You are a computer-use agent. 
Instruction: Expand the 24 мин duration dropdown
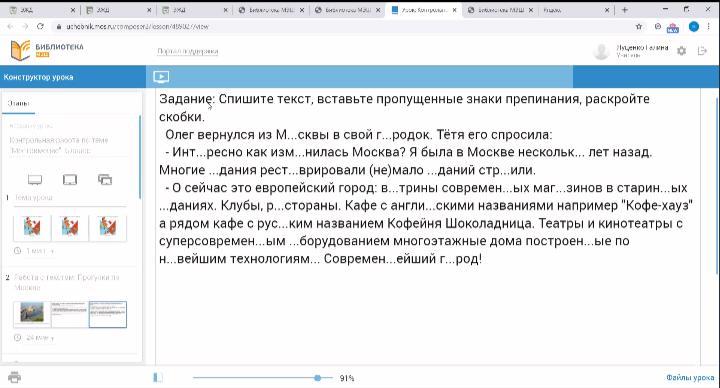pyautogui.click(x=40, y=337)
